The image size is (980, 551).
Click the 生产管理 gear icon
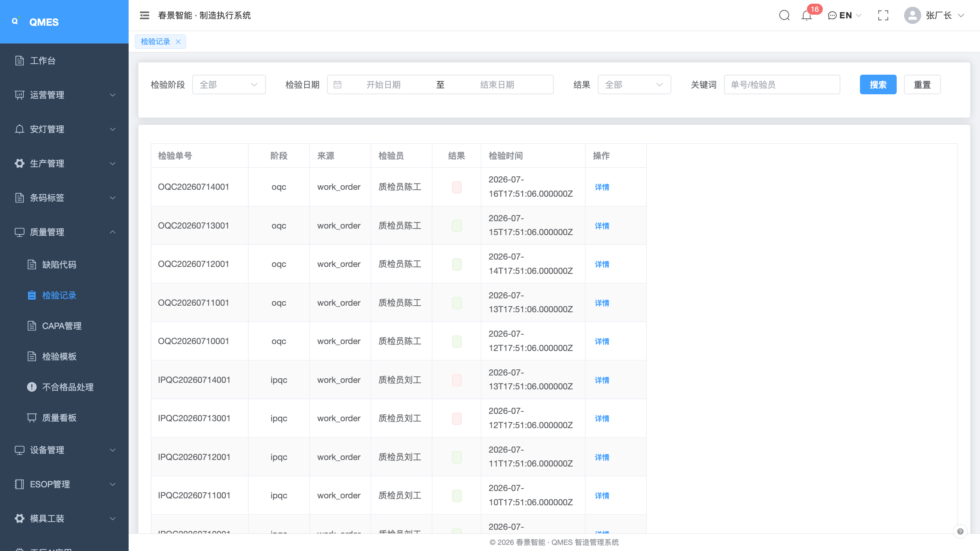pos(20,164)
